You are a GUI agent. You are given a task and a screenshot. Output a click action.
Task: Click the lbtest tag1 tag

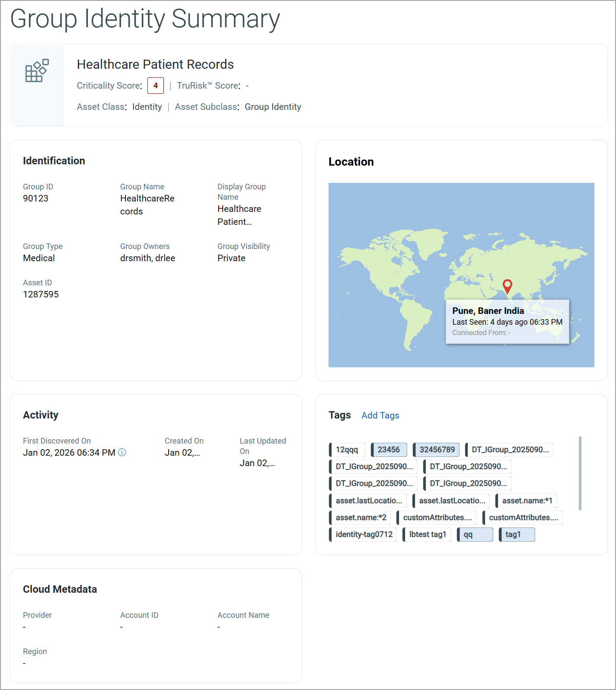coord(427,534)
